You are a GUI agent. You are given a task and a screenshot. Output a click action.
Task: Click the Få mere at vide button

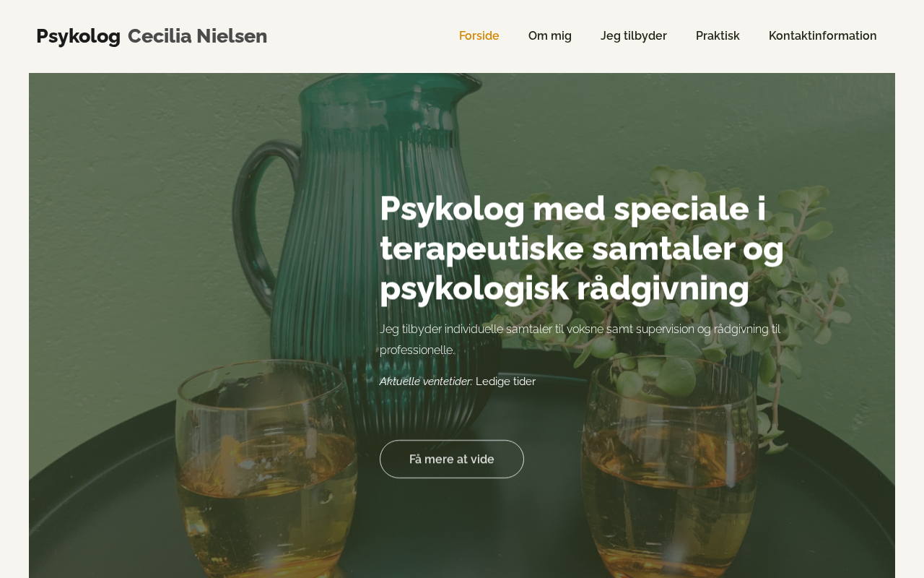point(452,459)
